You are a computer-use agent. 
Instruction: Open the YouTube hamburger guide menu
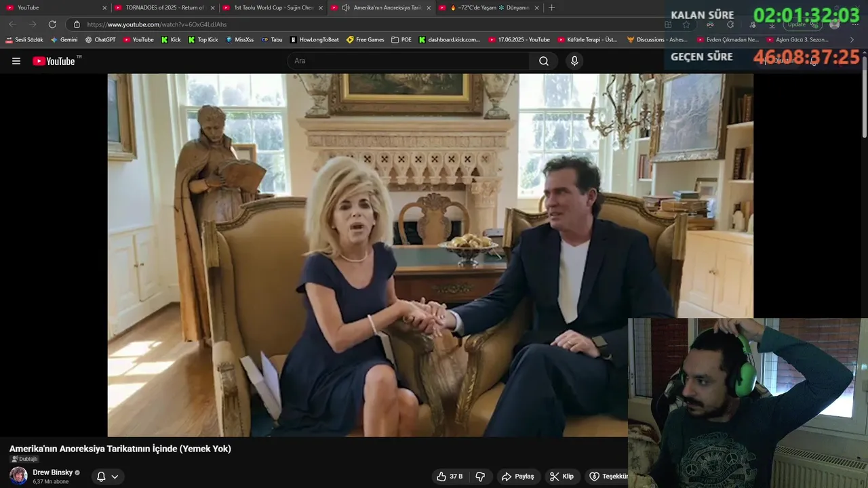[x=16, y=61]
